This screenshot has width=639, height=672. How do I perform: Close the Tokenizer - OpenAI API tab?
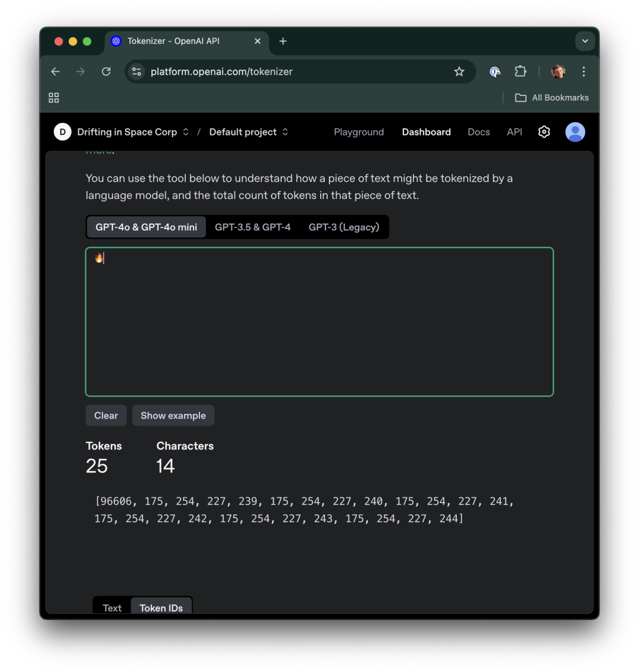coord(257,41)
